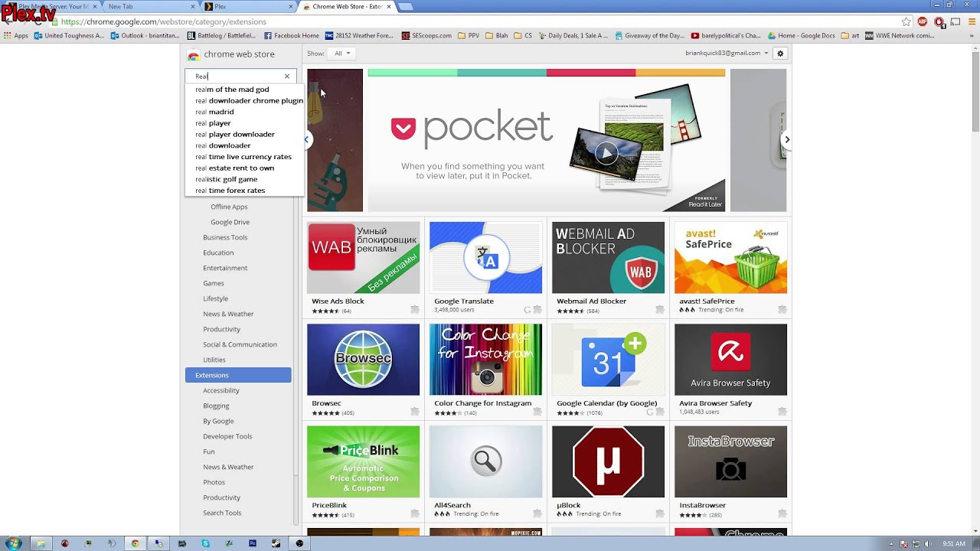Open the CS bookmarks folder
This screenshot has height=551, width=980.
pyautogui.click(x=523, y=35)
